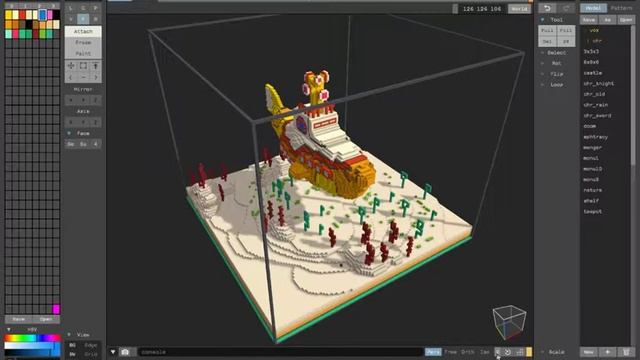Click the model Save button
This screenshot has width=640, height=360.
[x=589, y=20]
